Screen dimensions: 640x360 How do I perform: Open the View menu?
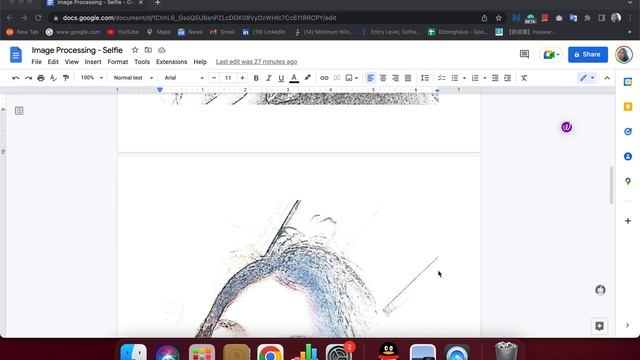point(72,62)
